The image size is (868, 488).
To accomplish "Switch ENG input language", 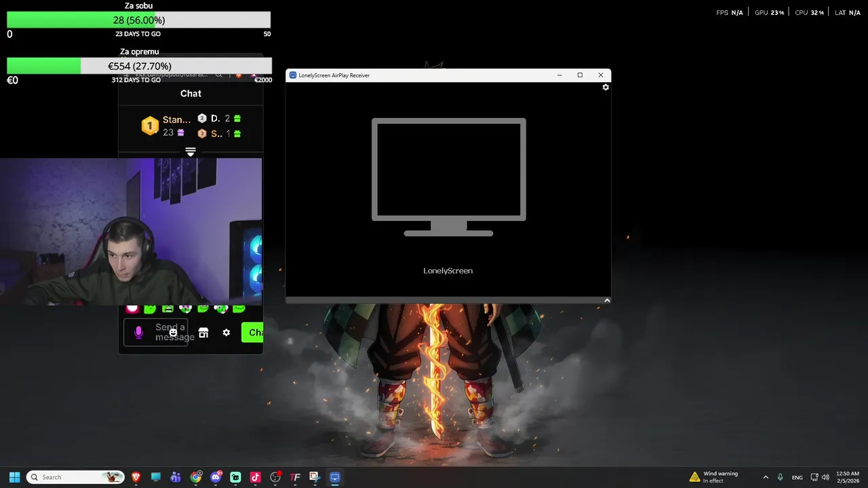I will (x=797, y=477).
